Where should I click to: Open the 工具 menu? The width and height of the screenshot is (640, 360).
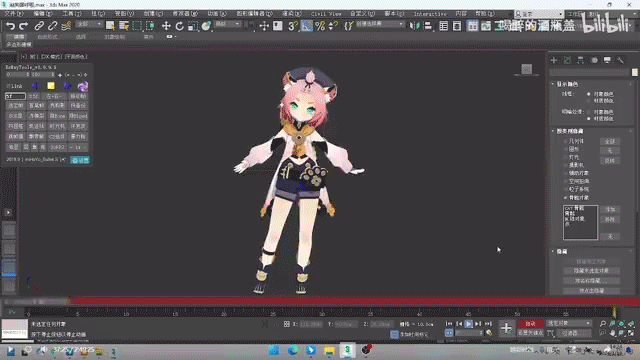click(x=72, y=14)
